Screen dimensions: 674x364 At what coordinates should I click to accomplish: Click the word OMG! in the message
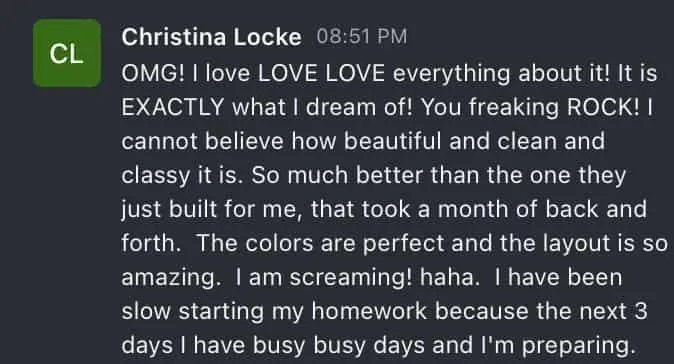(153, 73)
